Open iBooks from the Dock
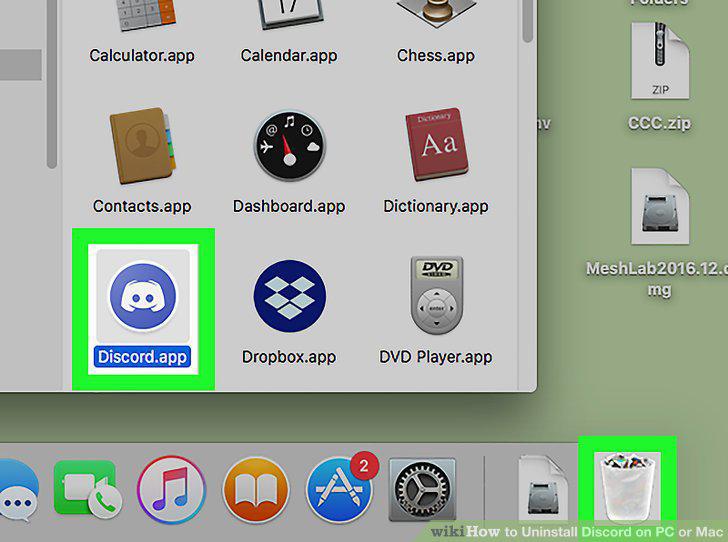 [x=256, y=490]
